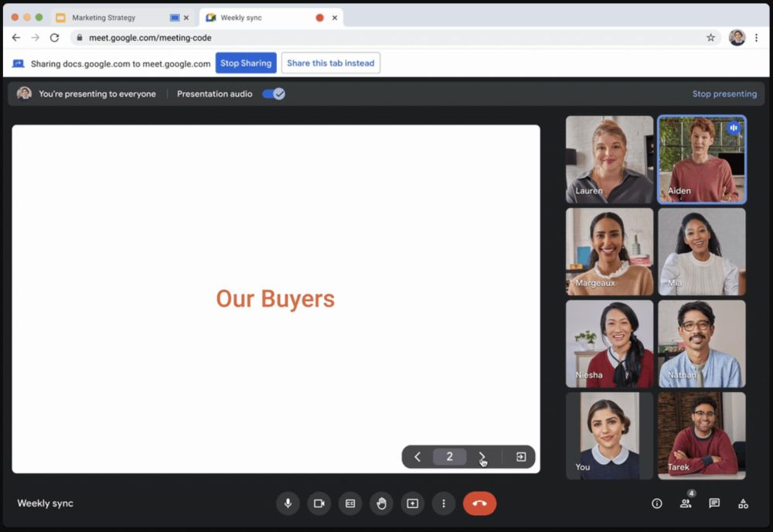Viewport: 773px width, 532px height.
Task: Open the chat panel
Action: [714, 503]
